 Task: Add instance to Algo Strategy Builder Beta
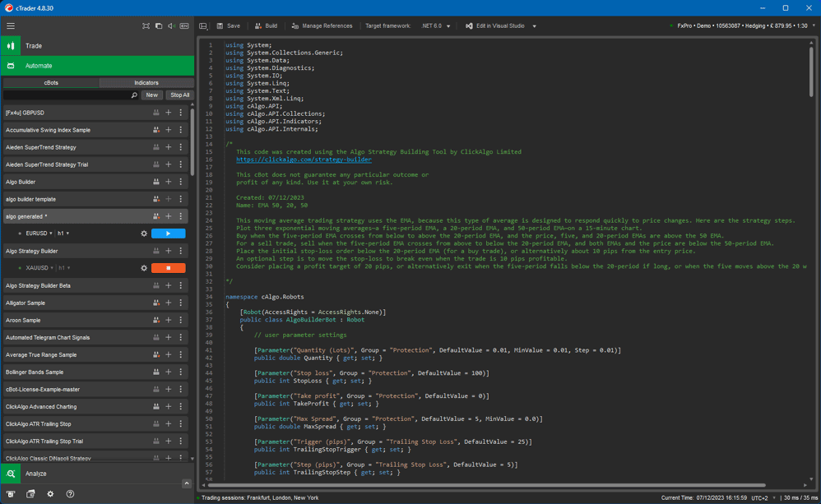point(169,285)
